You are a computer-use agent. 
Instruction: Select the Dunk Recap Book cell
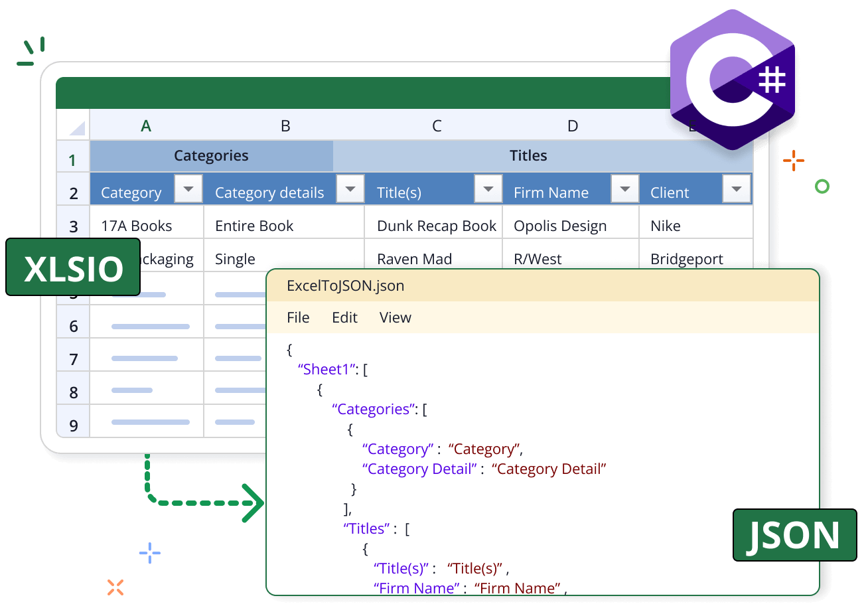[x=436, y=226]
